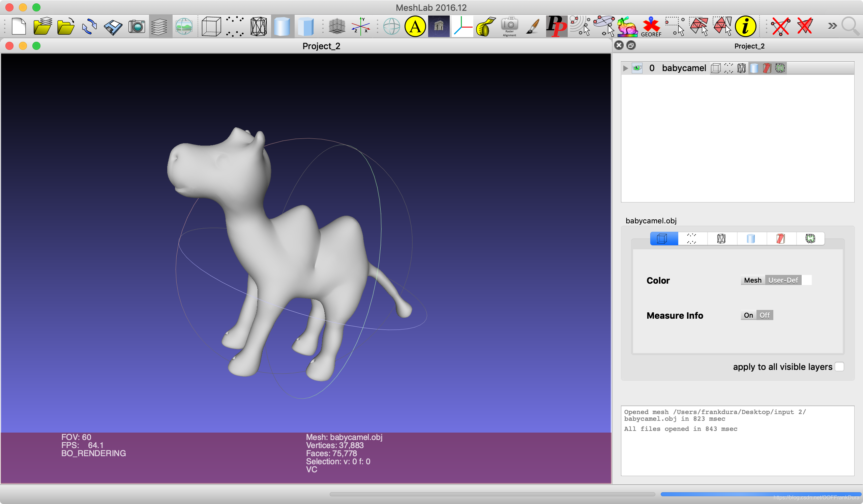Screen dimensions: 863x504
Task: Check 'apply to all visible layers'
Action: click(x=839, y=367)
